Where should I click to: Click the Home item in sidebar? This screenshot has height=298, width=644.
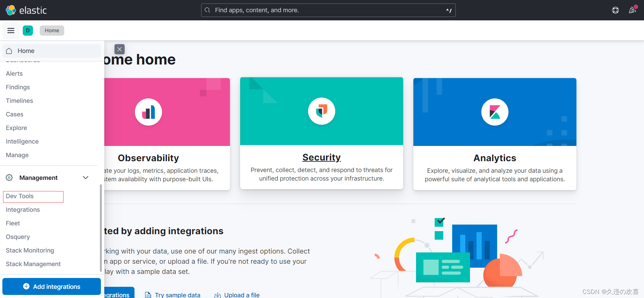pyautogui.click(x=52, y=51)
